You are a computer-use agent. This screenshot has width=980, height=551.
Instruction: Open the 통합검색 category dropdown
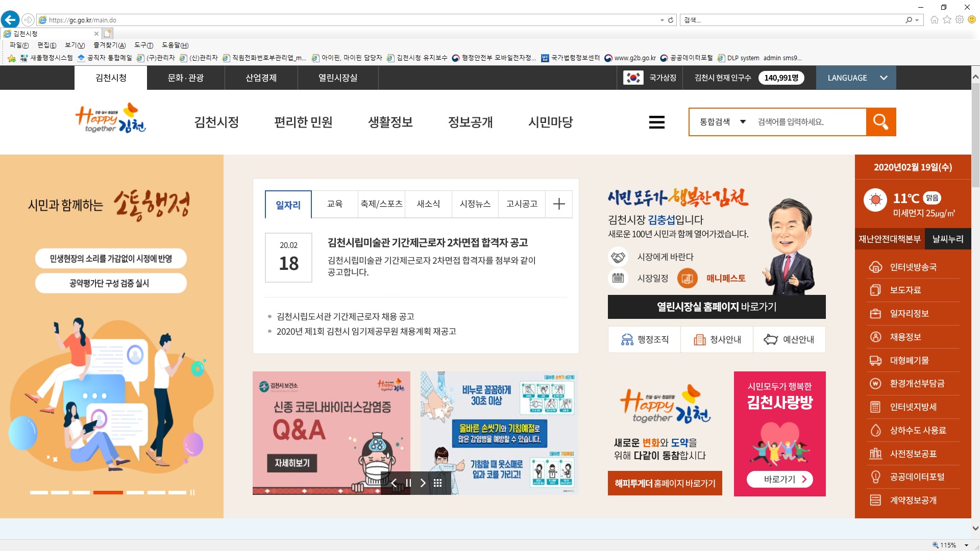tap(722, 122)
